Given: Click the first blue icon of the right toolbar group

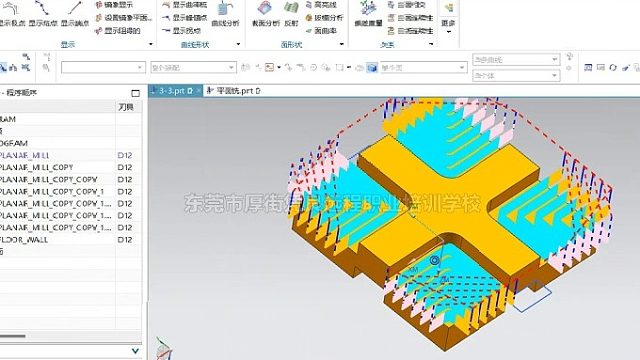Looking at the screenshot, I should 588,67.
